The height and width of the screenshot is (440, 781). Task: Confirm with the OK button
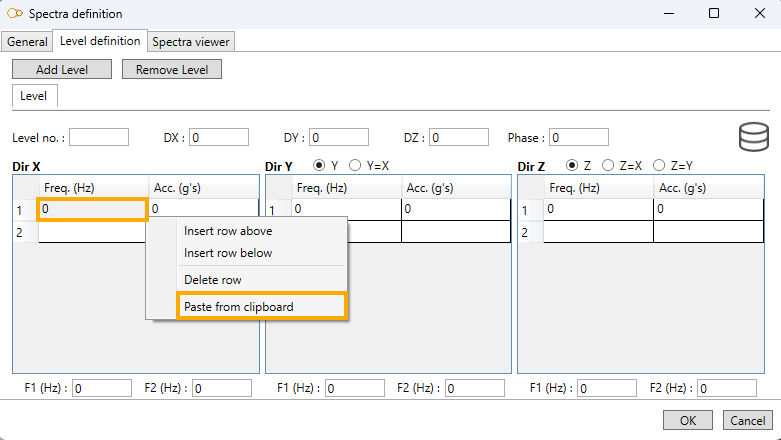coord(687,420)
